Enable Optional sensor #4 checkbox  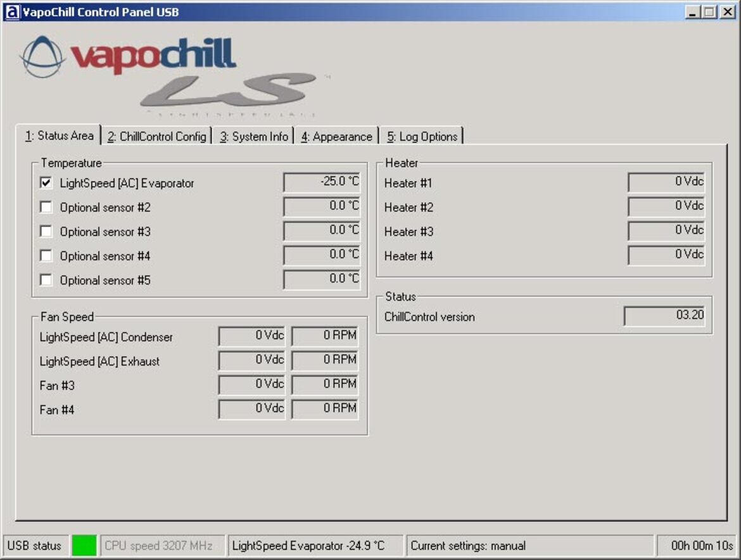pyautogui.click(x=46, y=256)
